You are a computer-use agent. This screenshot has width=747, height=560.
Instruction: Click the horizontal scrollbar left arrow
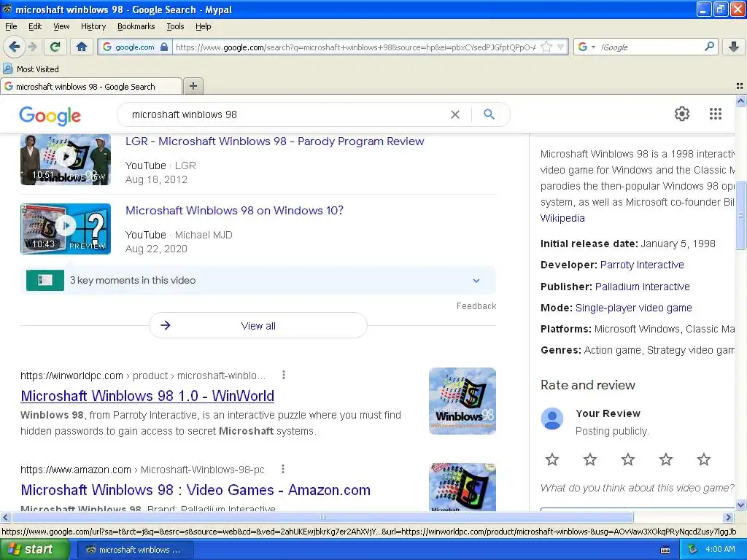click(5, 517)
